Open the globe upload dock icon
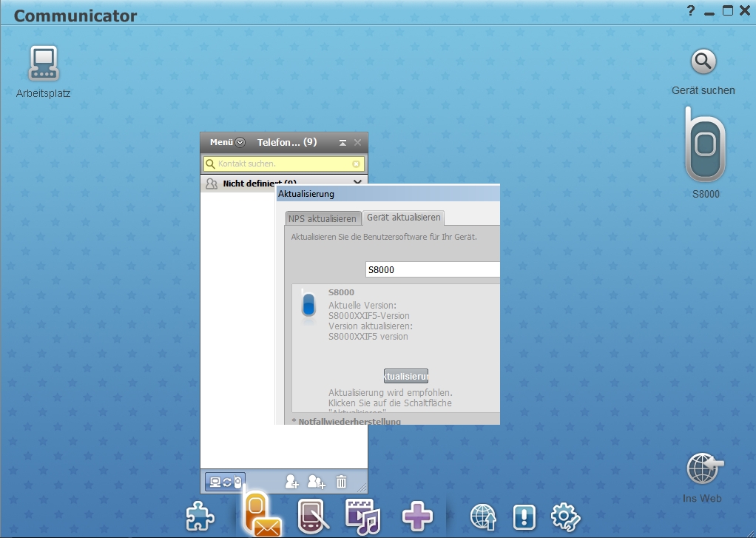 tap(483, 517)
